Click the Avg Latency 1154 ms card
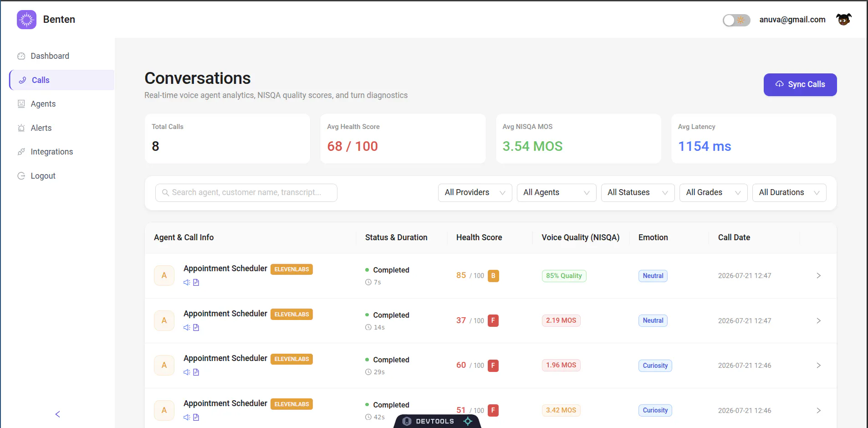Viewport: 868px width, 428px height. (x=754, y=139)
